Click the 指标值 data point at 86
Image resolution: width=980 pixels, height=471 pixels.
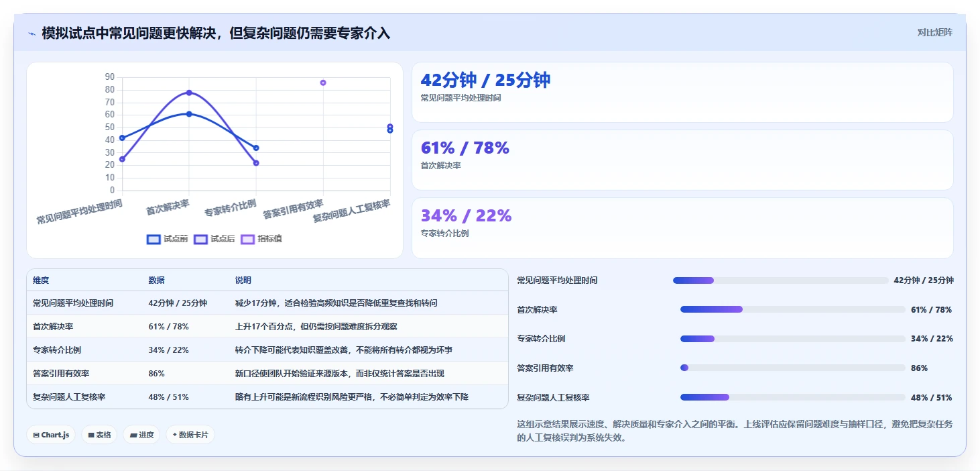(x=323, y=83)
